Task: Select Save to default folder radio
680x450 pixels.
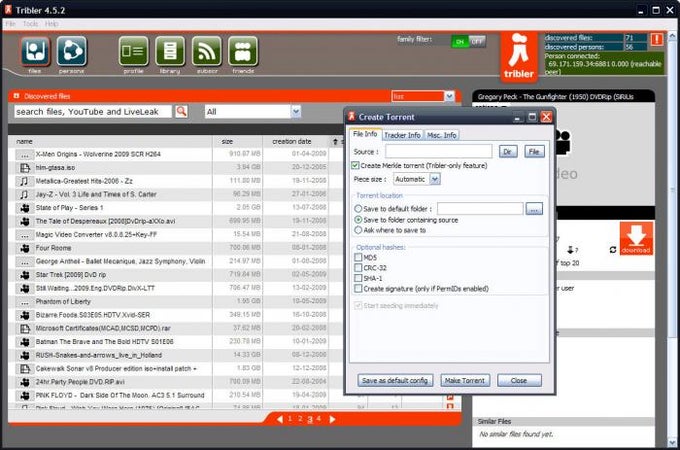Action: (x=358, y=209)
